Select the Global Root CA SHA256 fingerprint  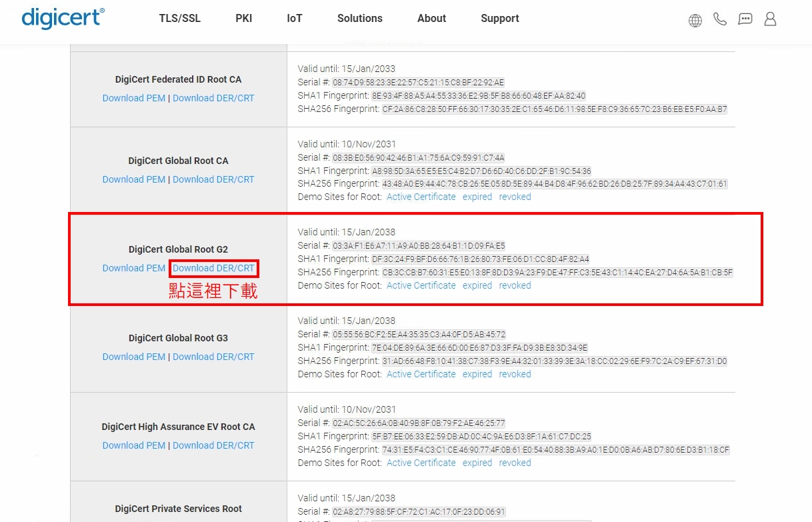tap(555, 184)
